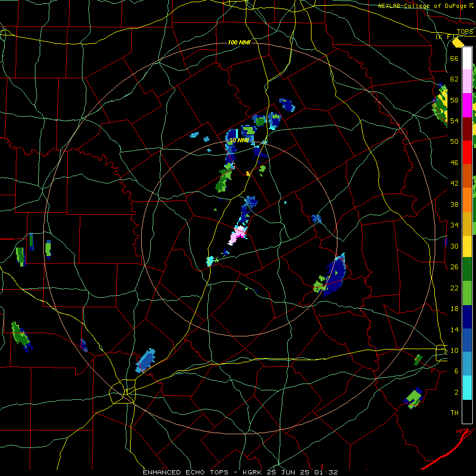
Task: Click the 38 legend value
Action: point(454,204)
